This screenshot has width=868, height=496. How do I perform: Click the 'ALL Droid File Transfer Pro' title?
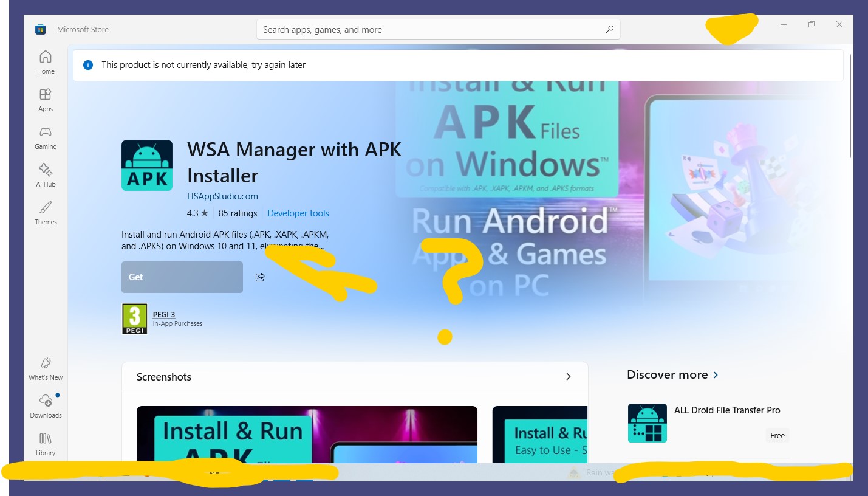tap(727, 410)
